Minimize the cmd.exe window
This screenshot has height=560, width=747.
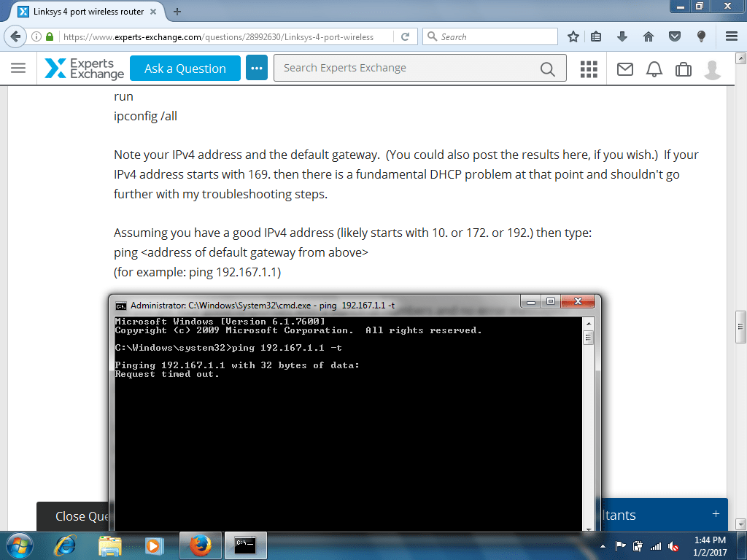click(x=531, y=302)
